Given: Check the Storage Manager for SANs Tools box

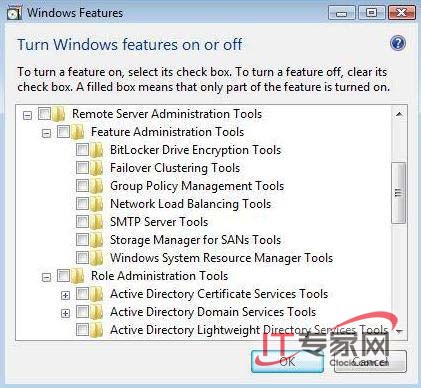Looking at the screenshot, I should click(82, 239).
